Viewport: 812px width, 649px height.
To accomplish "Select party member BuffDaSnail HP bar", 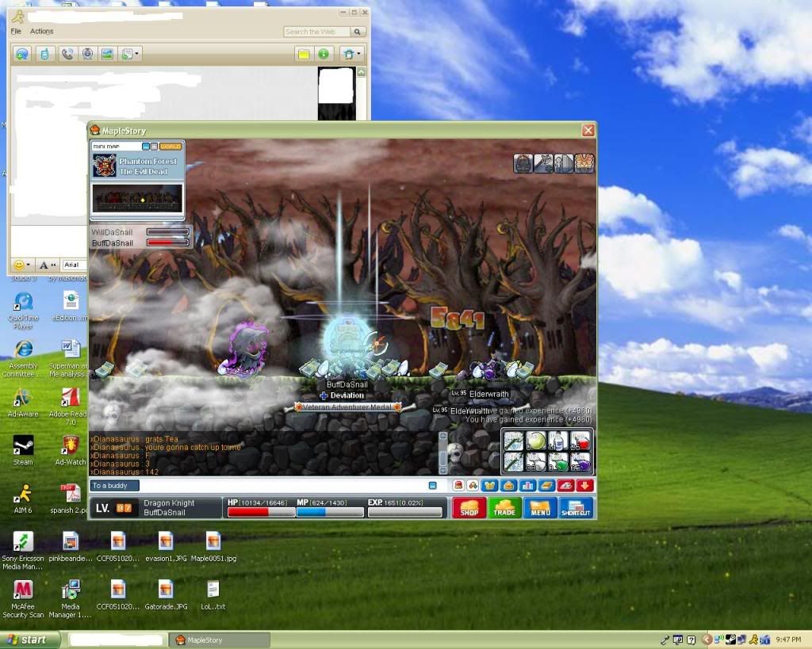I will click(168, 242).
